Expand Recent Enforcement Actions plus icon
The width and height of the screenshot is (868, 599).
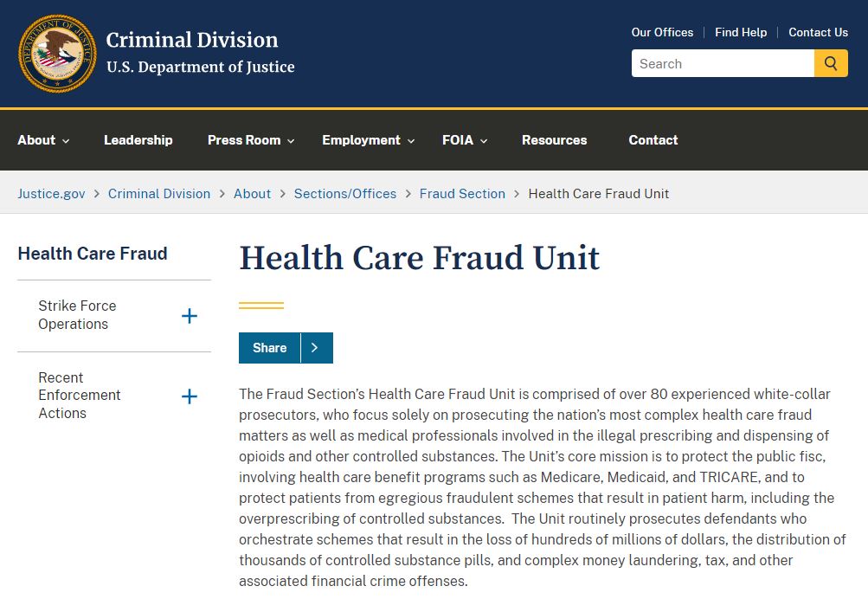190,396
